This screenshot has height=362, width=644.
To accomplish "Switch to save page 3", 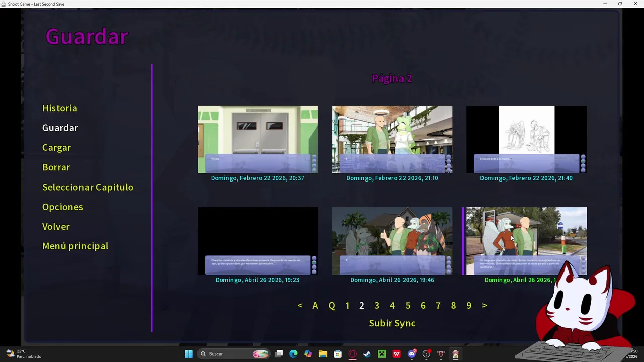I will tap(377, 306).
